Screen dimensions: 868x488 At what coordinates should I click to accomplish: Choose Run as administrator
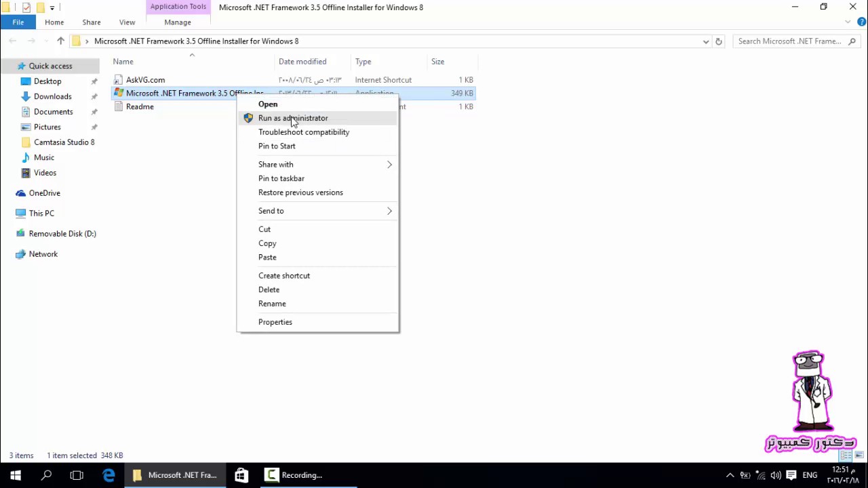tap(317, 118)
